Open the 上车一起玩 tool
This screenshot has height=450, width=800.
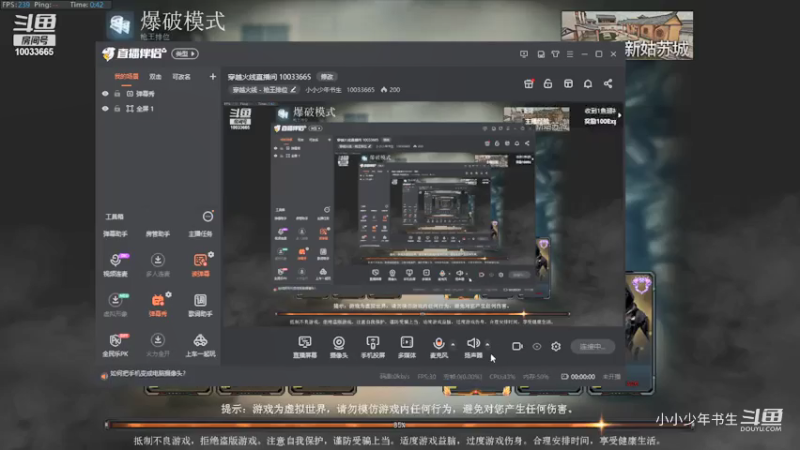coord(200,344)
